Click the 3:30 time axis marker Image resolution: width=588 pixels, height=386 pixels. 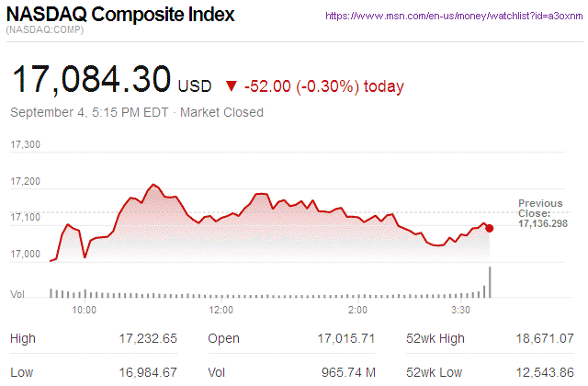461,310
